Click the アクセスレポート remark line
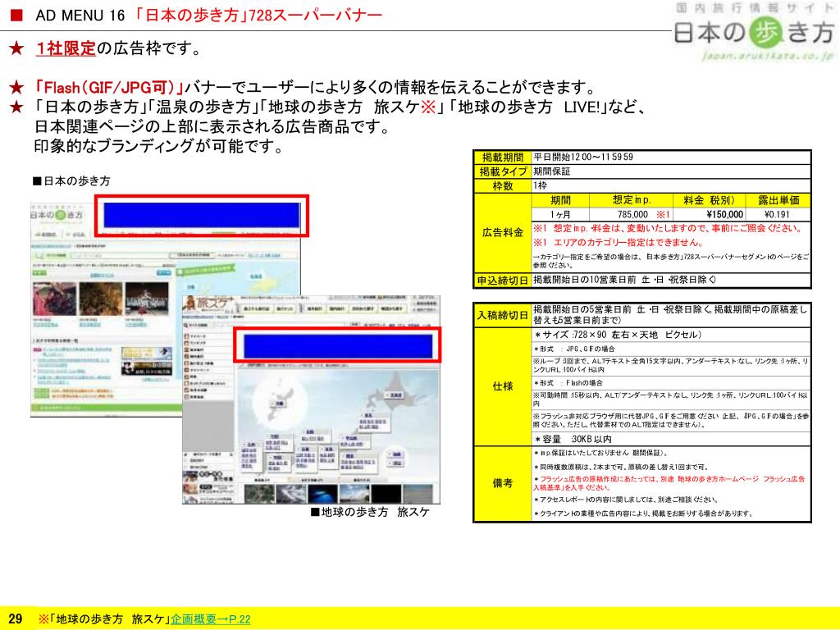 625,500
